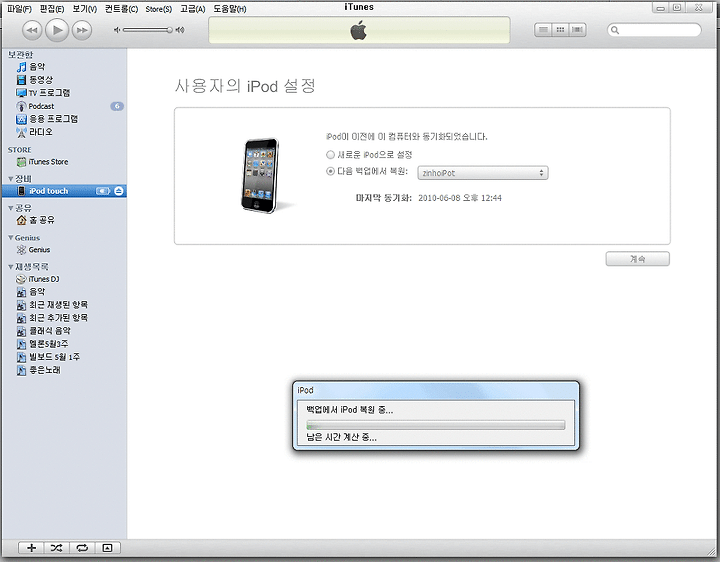Open iTunes DJ playlist

pos(64,279)
